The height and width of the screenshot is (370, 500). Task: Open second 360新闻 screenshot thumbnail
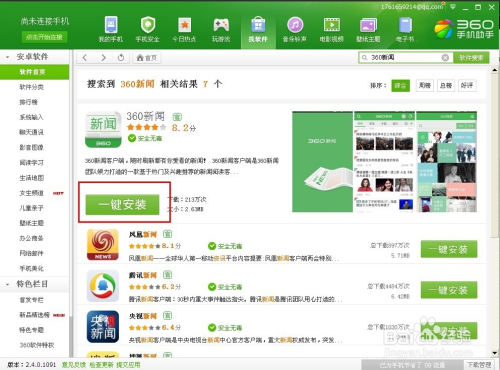(384, 162)
